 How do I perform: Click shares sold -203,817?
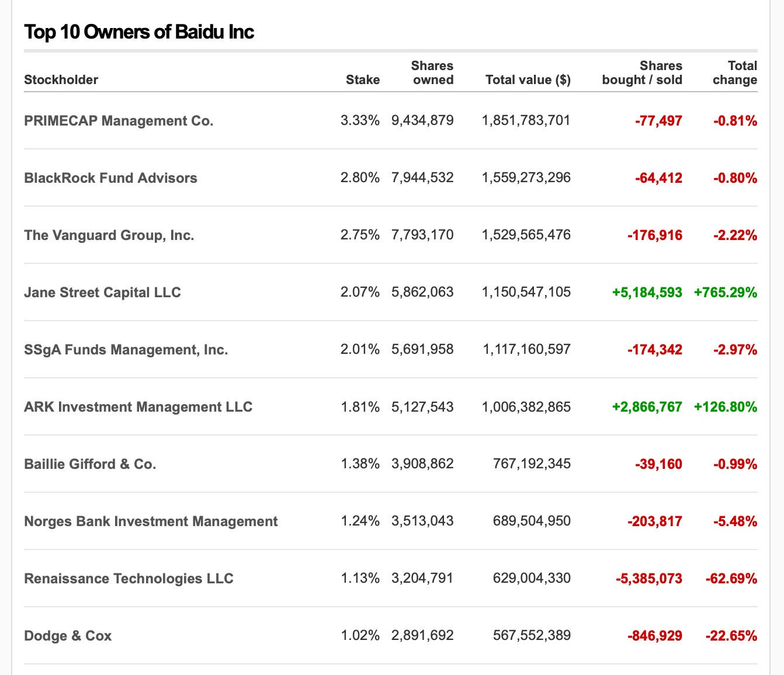pyautogui.click(x=655, y=521)
